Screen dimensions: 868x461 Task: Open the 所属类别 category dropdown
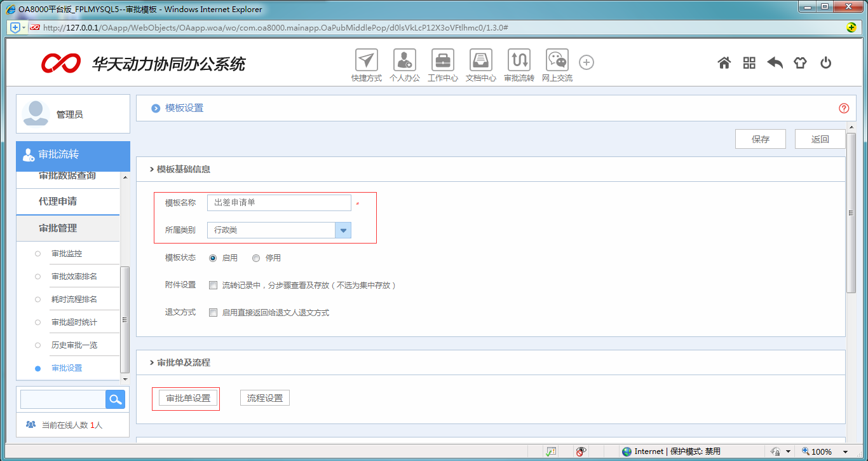pos(342,230)
